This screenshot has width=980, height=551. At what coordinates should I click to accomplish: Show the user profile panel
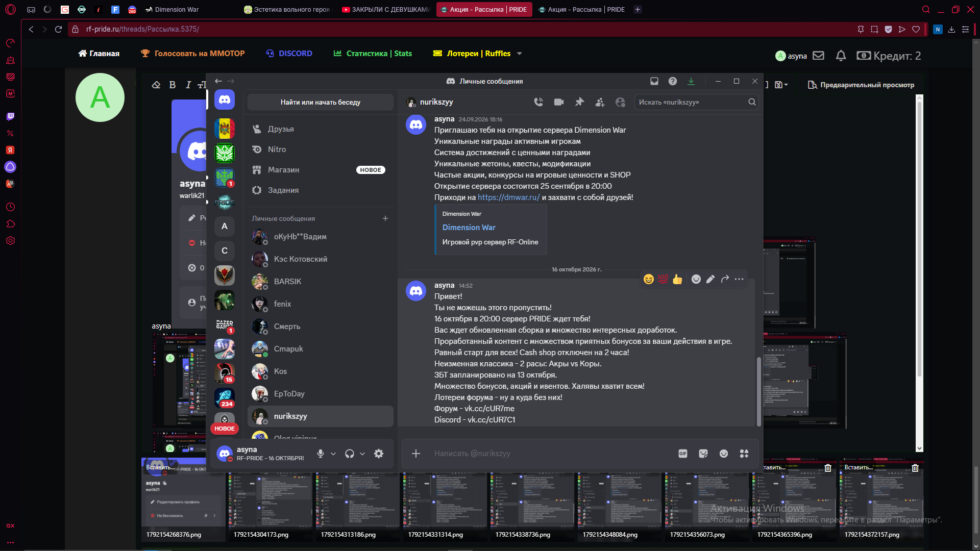620,102
